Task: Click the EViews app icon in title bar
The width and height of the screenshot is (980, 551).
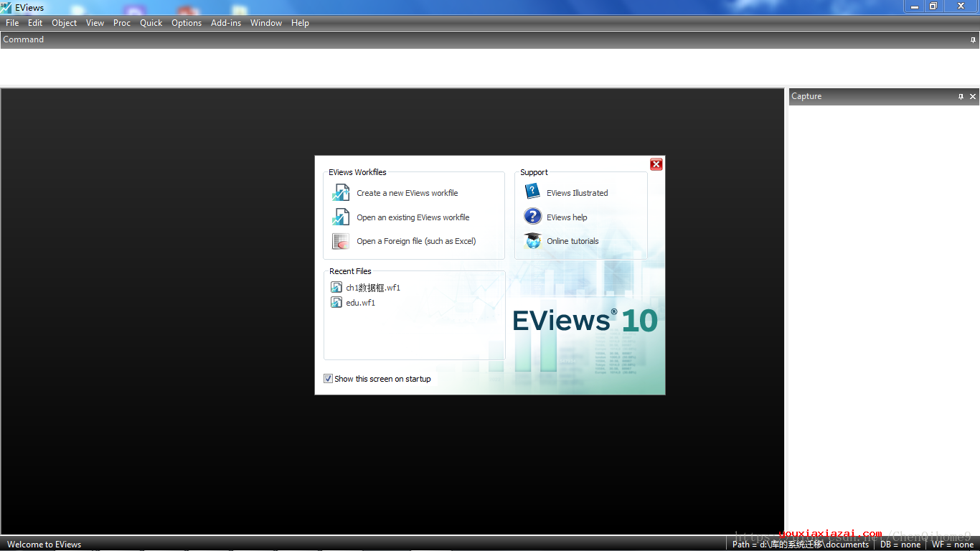Action: [6, 7]
